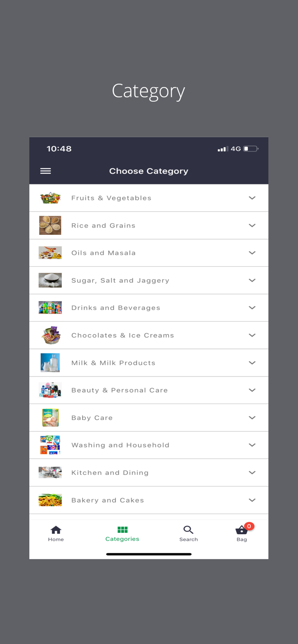Switch to the Home tab
The height and width of the screenshot is (644, 298).
point(55,533)
